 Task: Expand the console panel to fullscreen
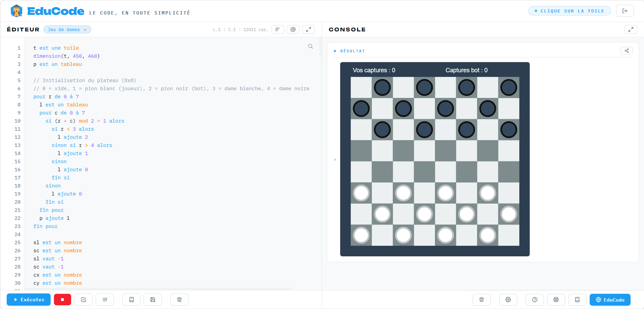click(631, 29)
